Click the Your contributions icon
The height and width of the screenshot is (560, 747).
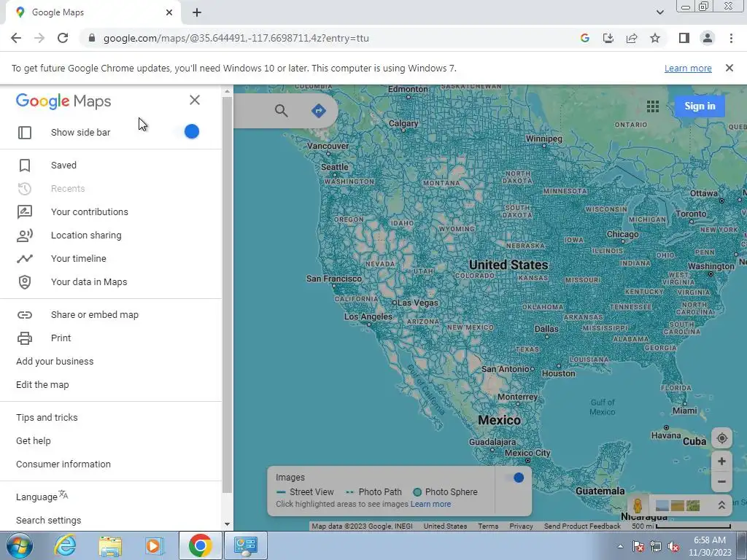pyautogui.click(x=25, y=212)
